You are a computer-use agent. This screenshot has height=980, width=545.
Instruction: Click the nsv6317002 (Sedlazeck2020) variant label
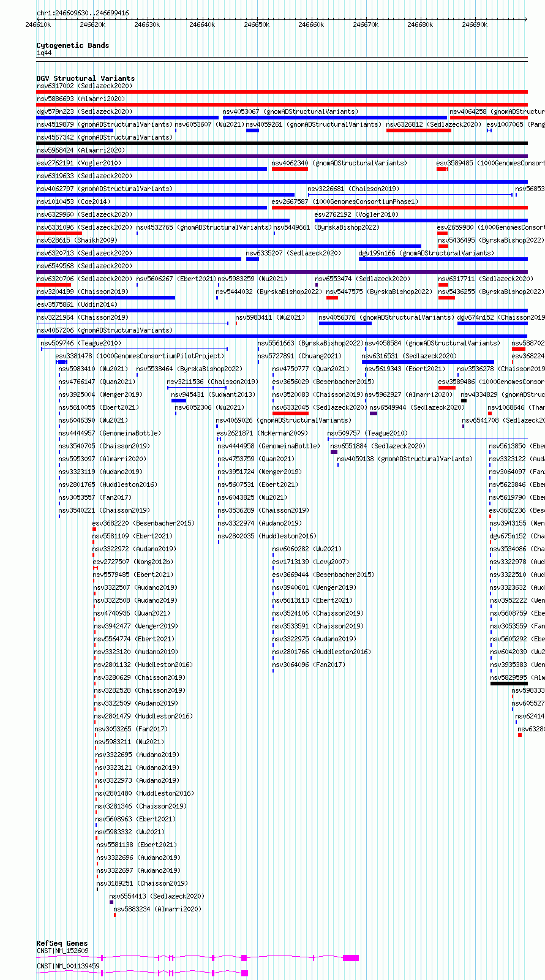pyautogui.click(x=84, y=86)
